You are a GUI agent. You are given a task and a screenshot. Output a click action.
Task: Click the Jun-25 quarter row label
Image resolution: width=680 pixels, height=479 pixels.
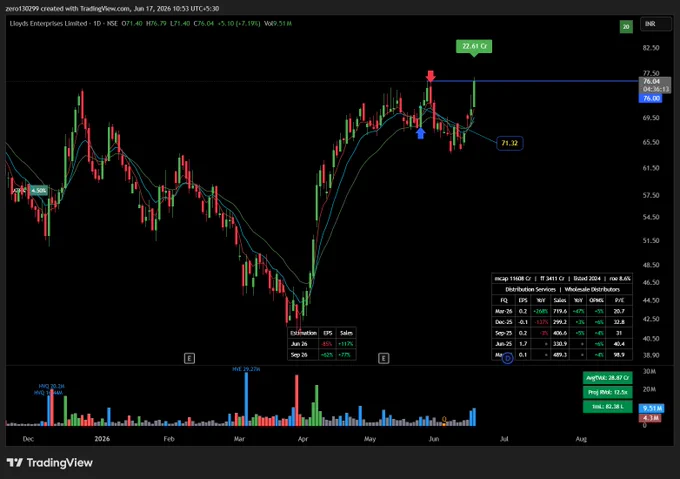point(503,344)
